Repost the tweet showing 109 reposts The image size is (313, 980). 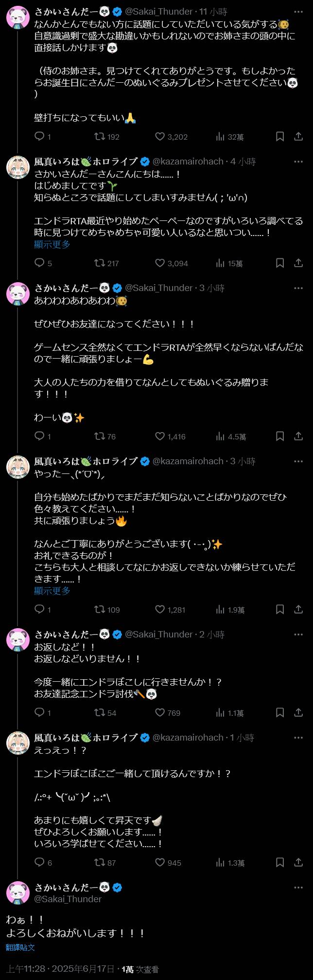click(x=100, y=610)
